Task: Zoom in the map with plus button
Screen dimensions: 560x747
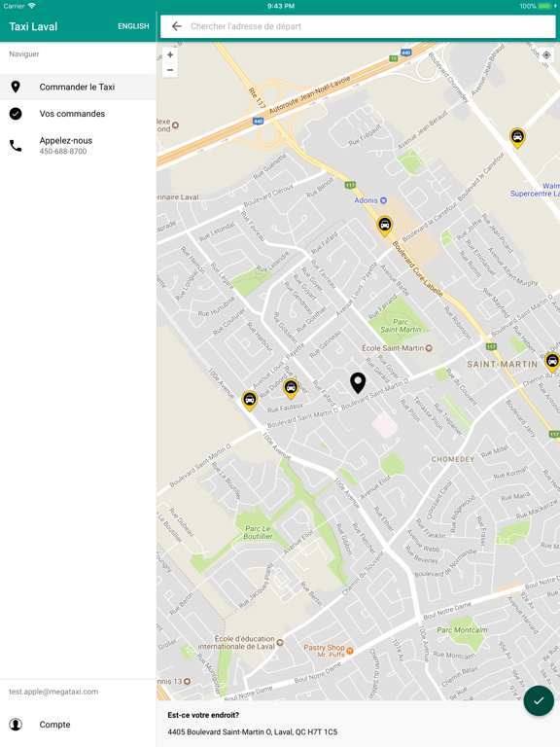Action: point(170,54)
